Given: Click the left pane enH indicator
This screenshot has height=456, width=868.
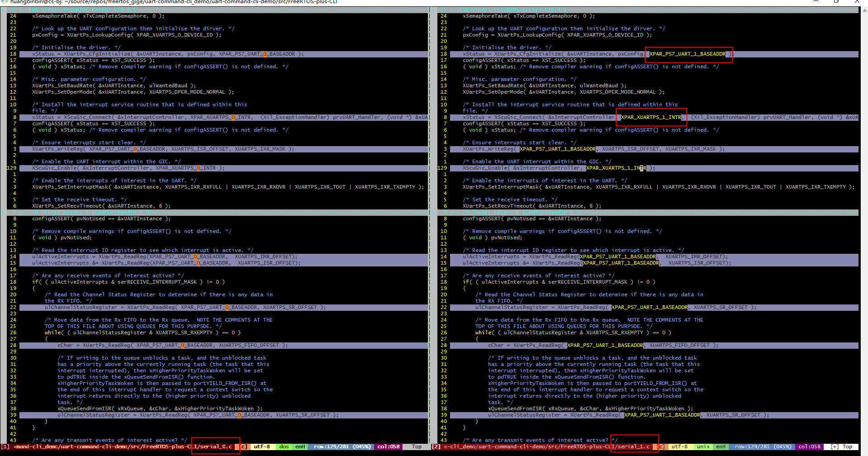Looking at the screenshot, I should click(x=300, y=446).
